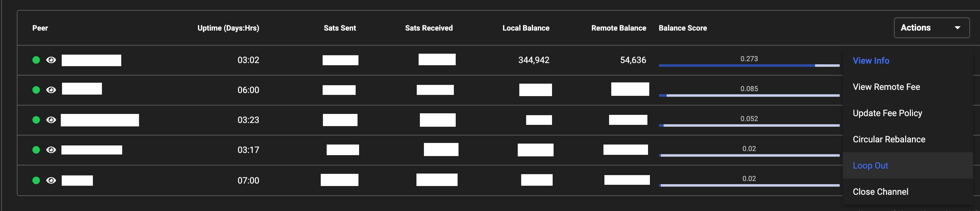Click the green status dot for 03:23 uptime row
Screen dimensions: 980x211
36,120
